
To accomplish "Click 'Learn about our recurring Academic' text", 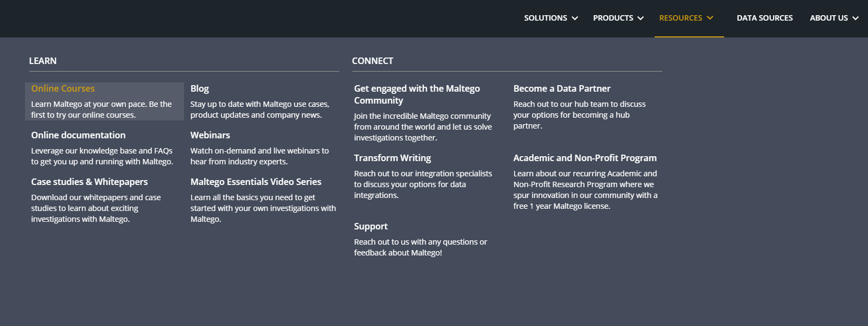I will tap(585, 190).
